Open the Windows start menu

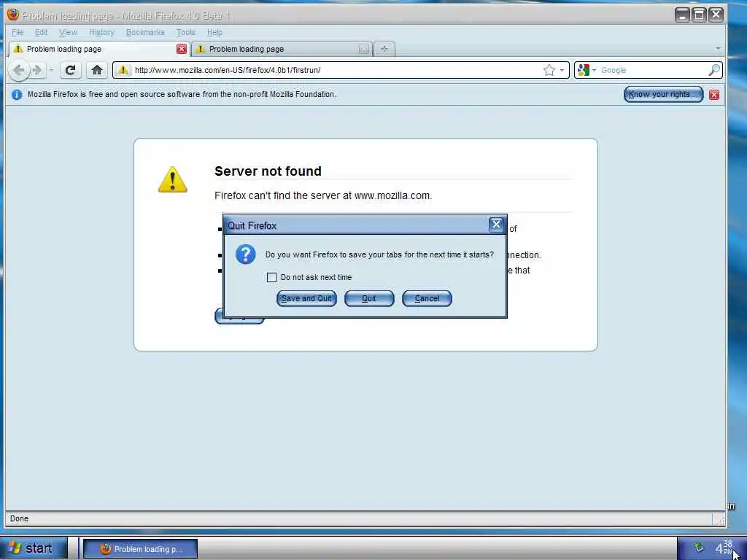pyautogui.click(x=34, y=548)
